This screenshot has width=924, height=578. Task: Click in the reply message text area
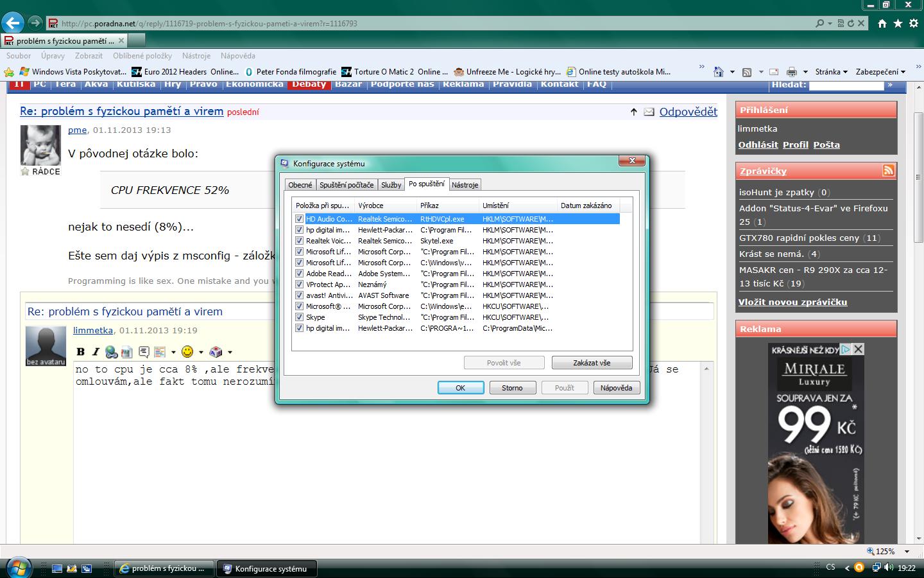click(387, 453)
